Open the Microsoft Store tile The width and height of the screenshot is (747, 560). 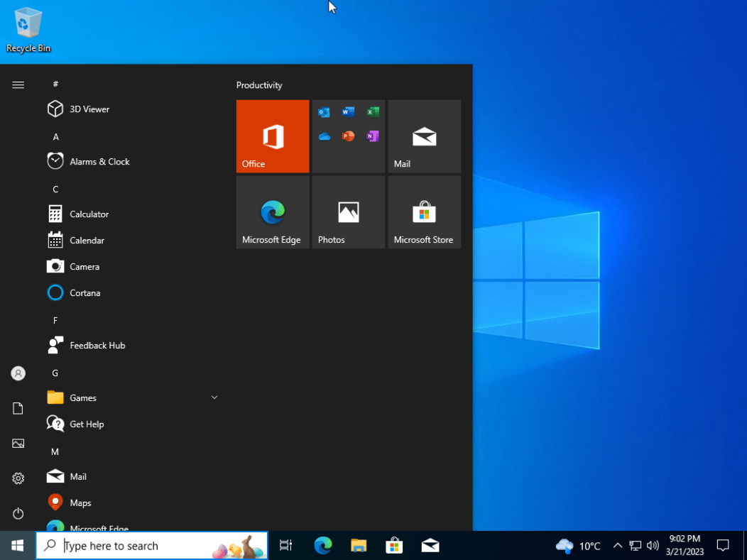point(425,212)
